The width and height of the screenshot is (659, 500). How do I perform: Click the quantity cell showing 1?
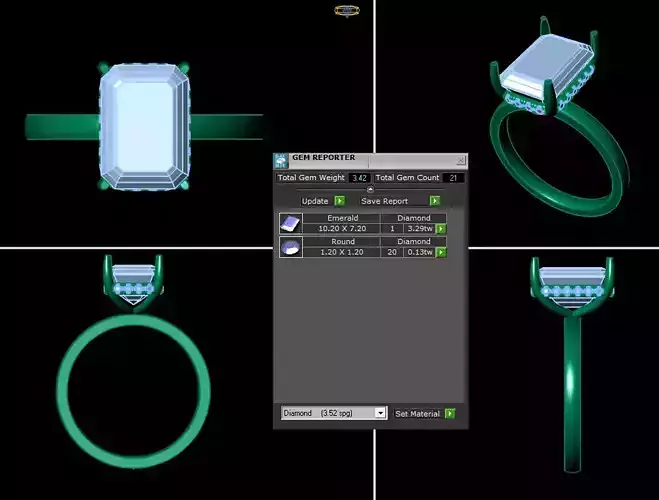coord(392,229)
